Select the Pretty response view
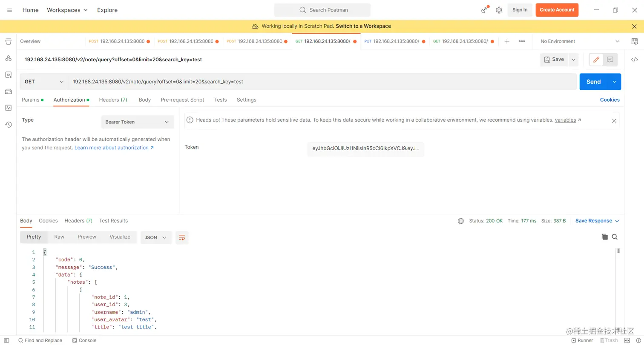644x345 pixels. point(34,237)
